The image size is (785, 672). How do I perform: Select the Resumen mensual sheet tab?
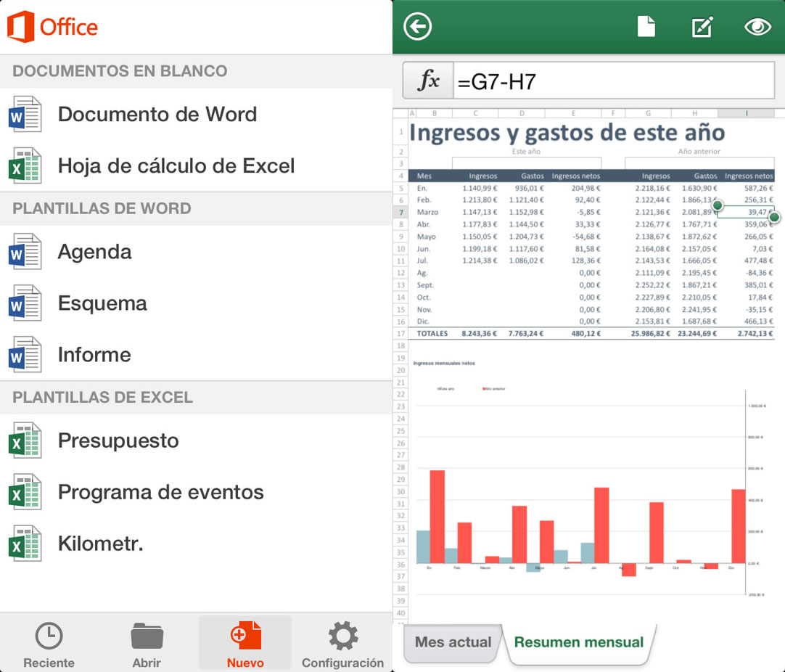pos(579,642)
